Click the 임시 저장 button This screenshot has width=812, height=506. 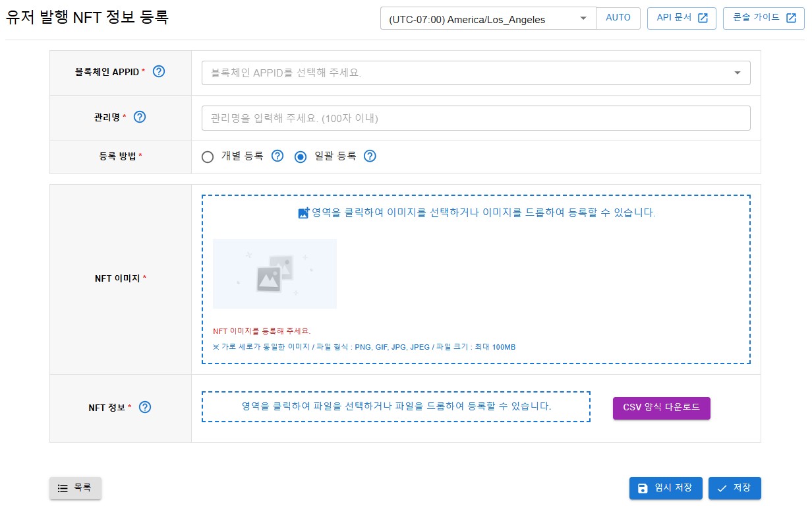665,488
